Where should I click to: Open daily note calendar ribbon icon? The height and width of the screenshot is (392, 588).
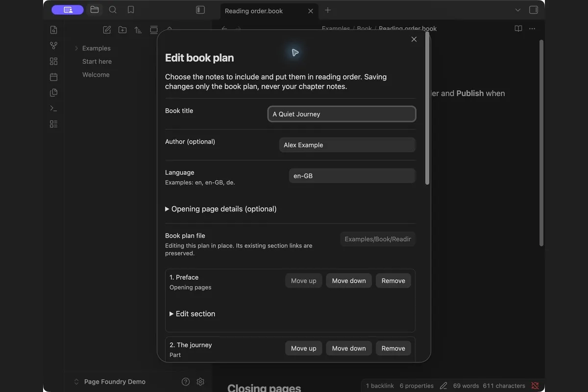click(54, 77)
